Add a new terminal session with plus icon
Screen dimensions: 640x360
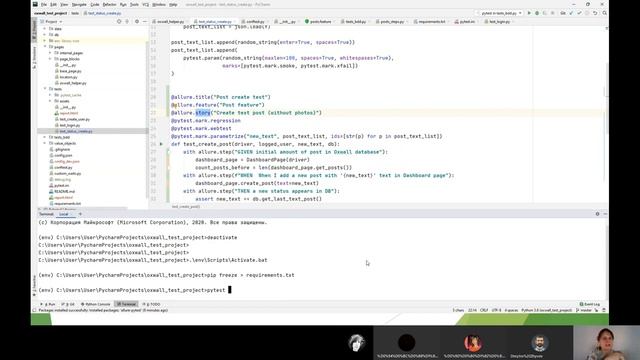(80, 214)
